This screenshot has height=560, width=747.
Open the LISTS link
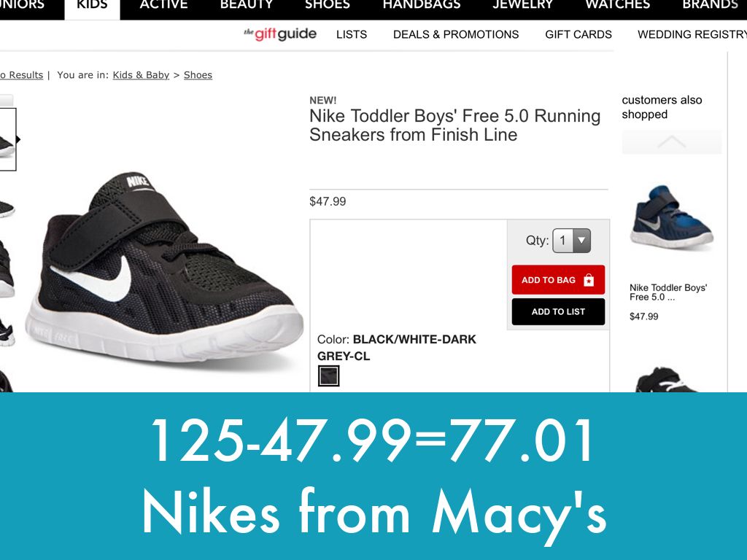(x=352, y=35)
